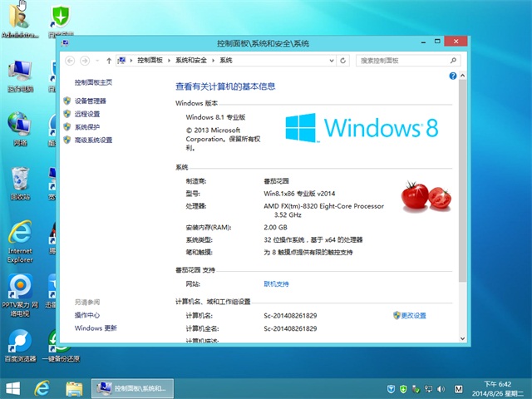Click the 搜索控制面板 search box
The image size is (532, 399).
click(x=399, y=61)
